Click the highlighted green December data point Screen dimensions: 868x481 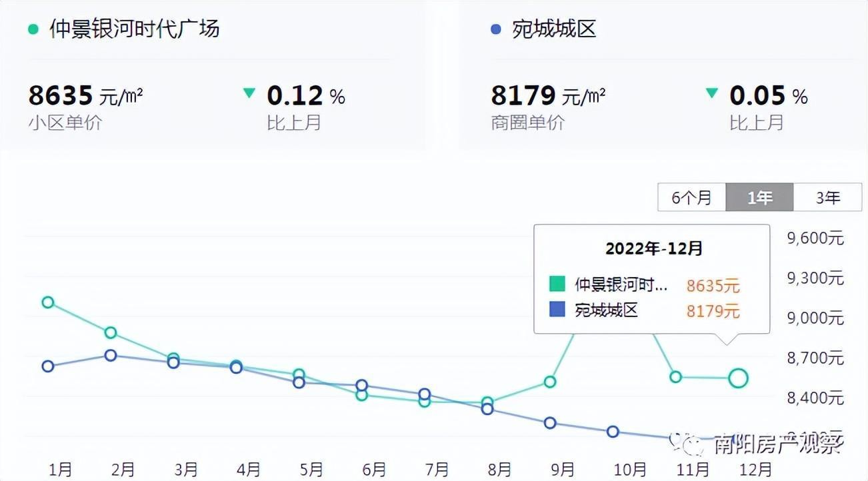coord(738,378)
